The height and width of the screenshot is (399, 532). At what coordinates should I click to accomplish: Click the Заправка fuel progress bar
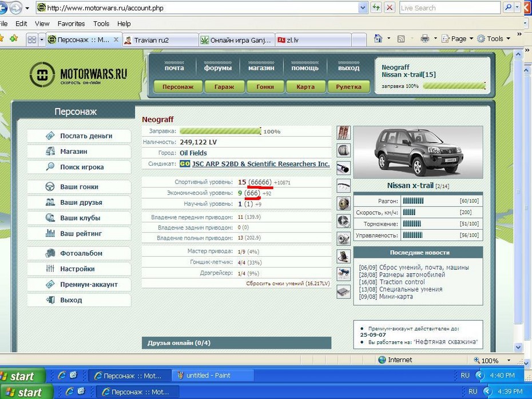(x=221, y=131)
